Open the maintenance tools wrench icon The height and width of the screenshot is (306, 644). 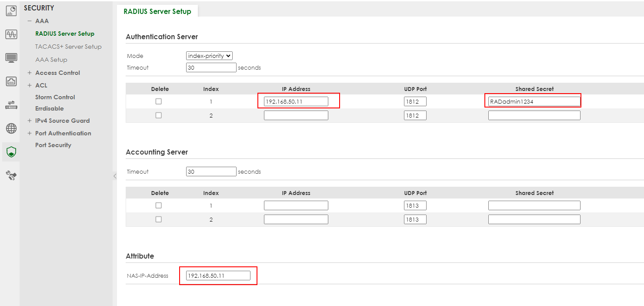tap(11, 175)
